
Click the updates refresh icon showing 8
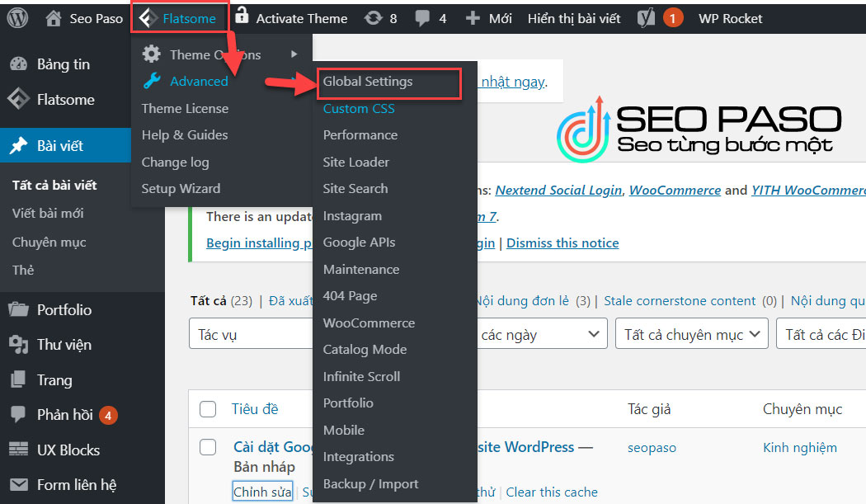coord(374,18)
